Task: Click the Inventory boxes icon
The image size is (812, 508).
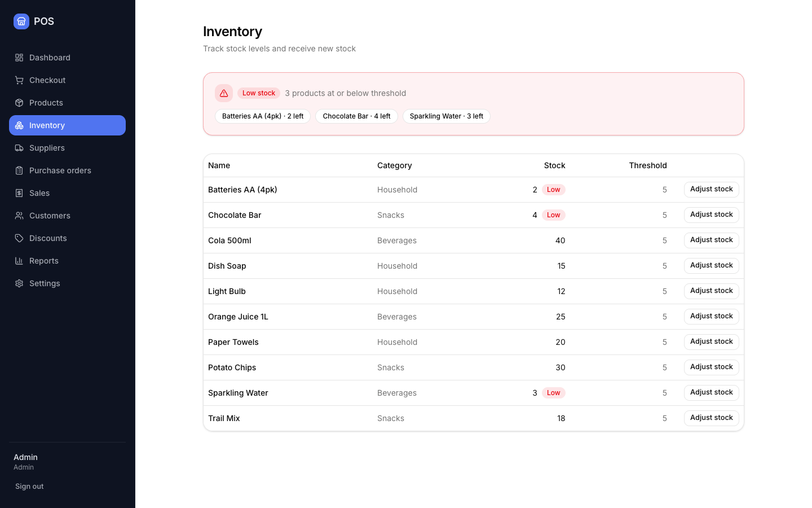Action: click(19, 125)
